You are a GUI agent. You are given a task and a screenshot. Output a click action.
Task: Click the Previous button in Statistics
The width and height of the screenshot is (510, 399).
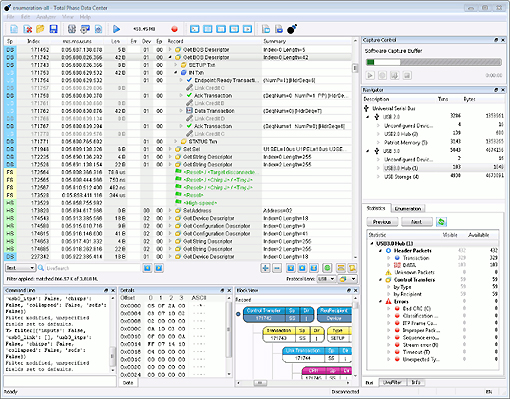382,222
